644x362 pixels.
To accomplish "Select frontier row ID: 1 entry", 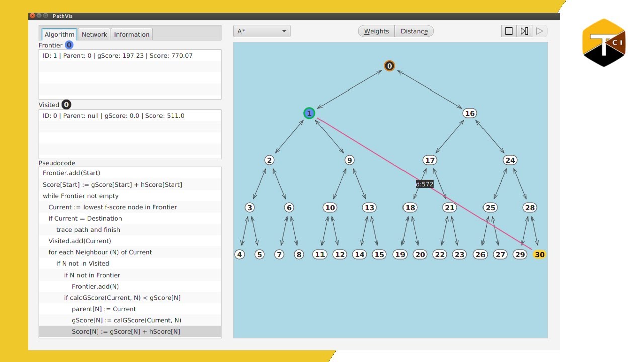I will tap(130, 56).
